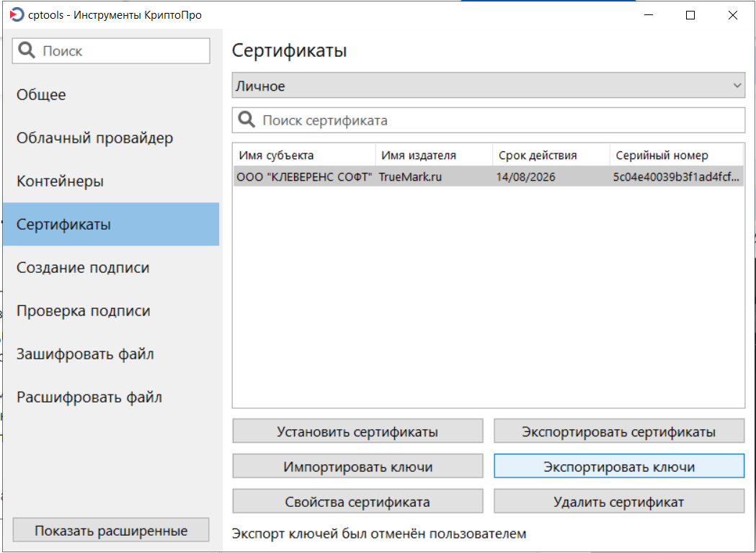Click the Установить сертификаты button
The image size is (756, 553).
(357, 431)
